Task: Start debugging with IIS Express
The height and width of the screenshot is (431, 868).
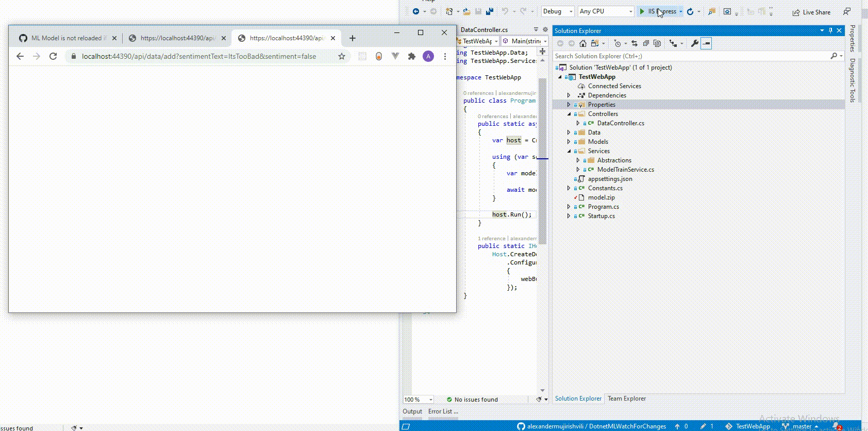Action: click(x=658, y=11)
